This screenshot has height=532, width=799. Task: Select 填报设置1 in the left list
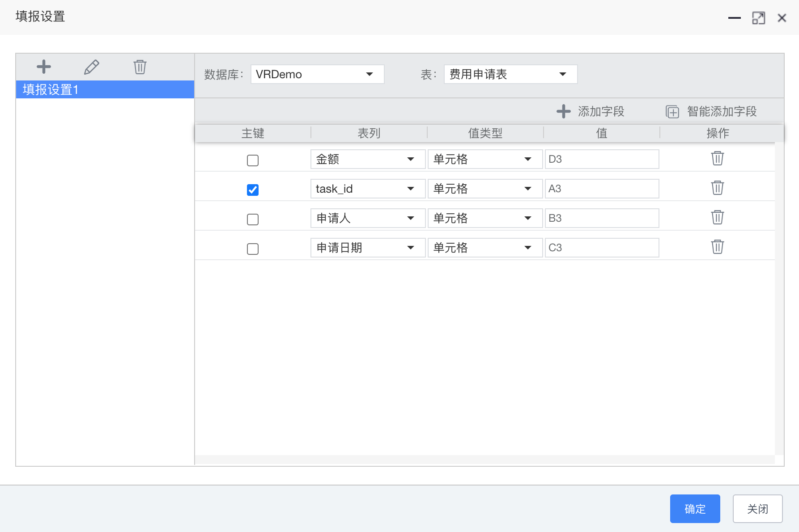[105, 89]
